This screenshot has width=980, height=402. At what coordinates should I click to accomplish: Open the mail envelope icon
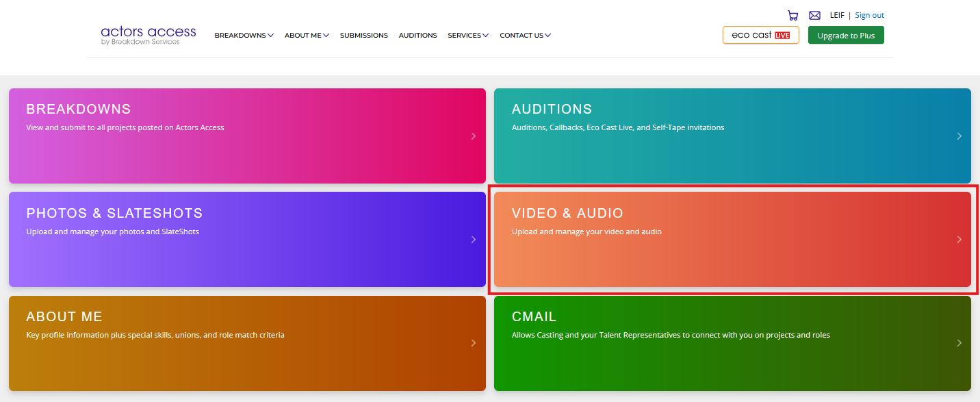[814, 15]
